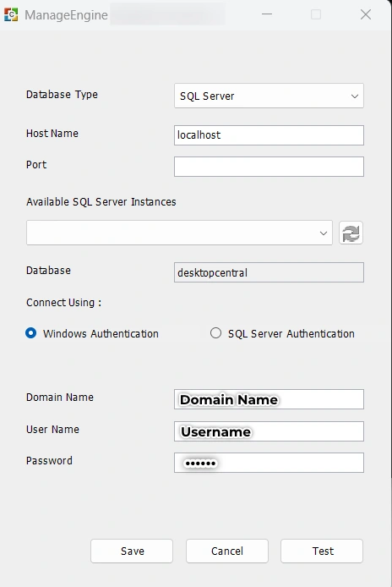Refresh available SQL Server instances

(x=351, y=233)
